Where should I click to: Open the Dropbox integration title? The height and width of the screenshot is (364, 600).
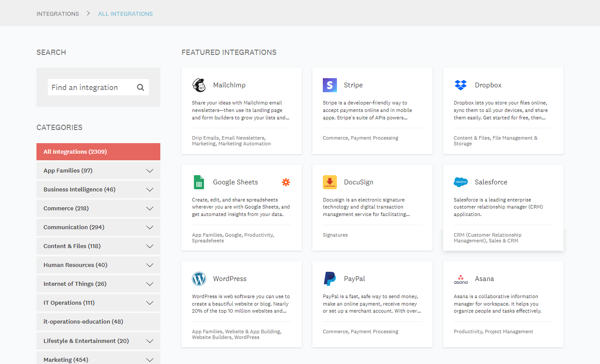488,85
